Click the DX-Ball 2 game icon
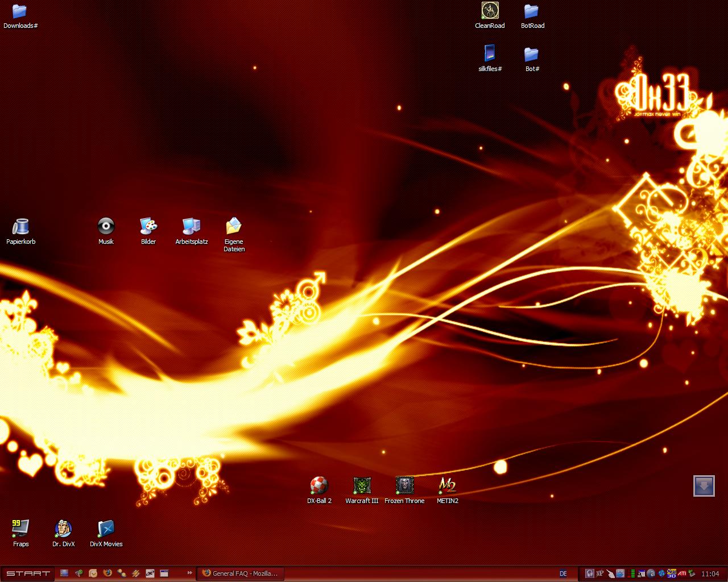This screenshot has width=728, height=582. pos(319,486)
